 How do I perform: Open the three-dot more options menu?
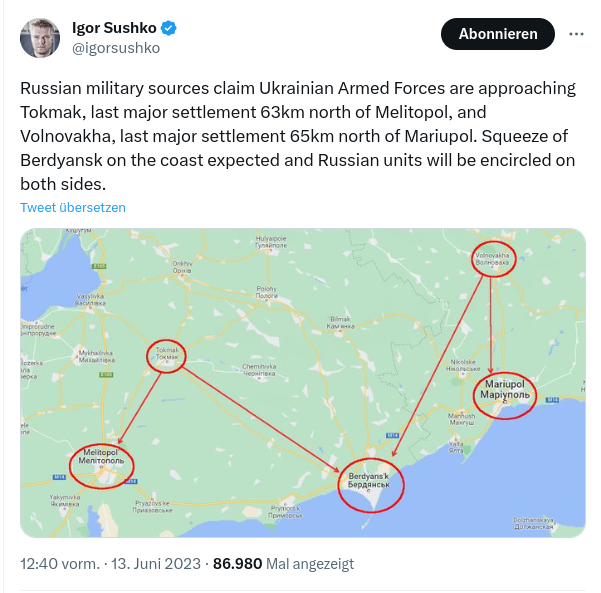click(576, 33)
